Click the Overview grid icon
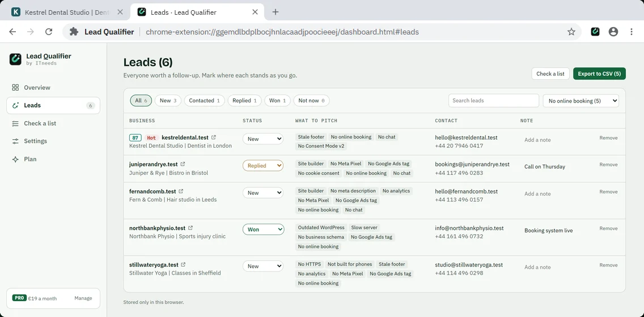 click(16, 87)
